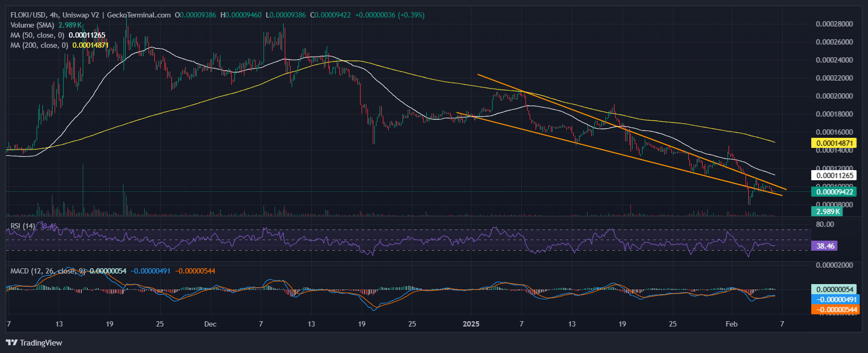Click the 0.00020000 price axis label
The height and width of the screenshot is (353, 868).
click(x=835, y=96)
